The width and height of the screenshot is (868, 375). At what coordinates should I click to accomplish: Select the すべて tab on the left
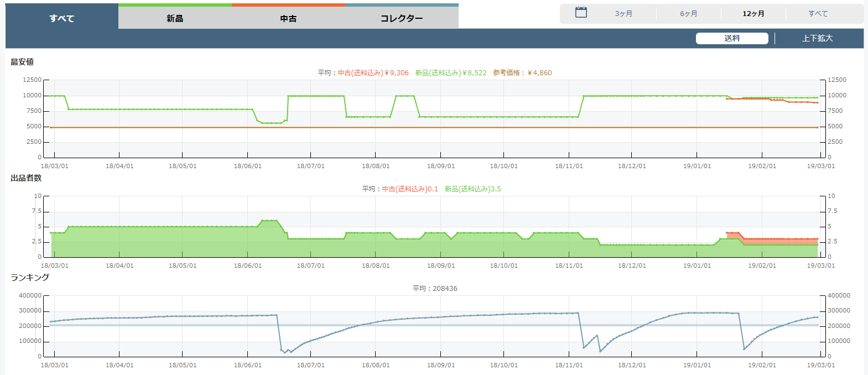62,18
